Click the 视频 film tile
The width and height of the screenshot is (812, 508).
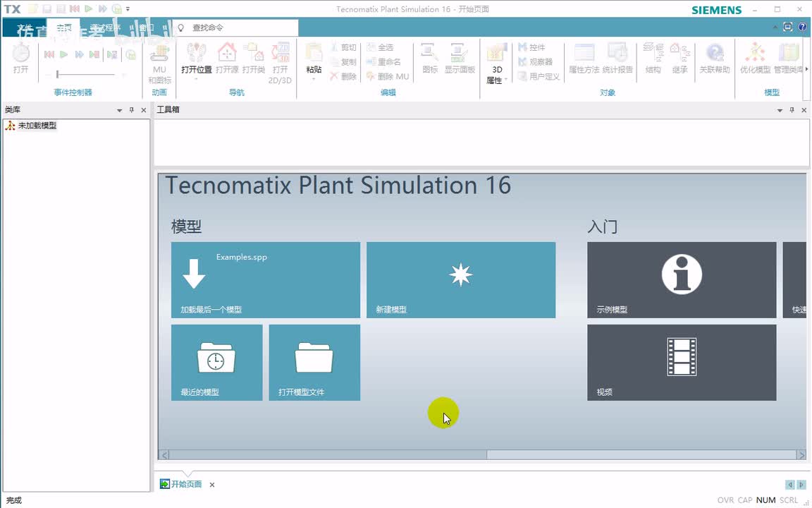click(682, 363)
